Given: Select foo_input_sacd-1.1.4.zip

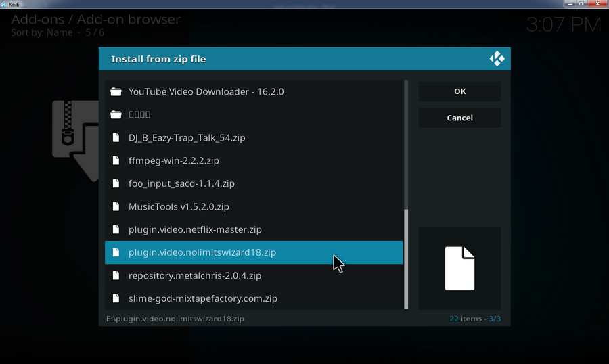Looking at the screenshot, I should 254,183.
